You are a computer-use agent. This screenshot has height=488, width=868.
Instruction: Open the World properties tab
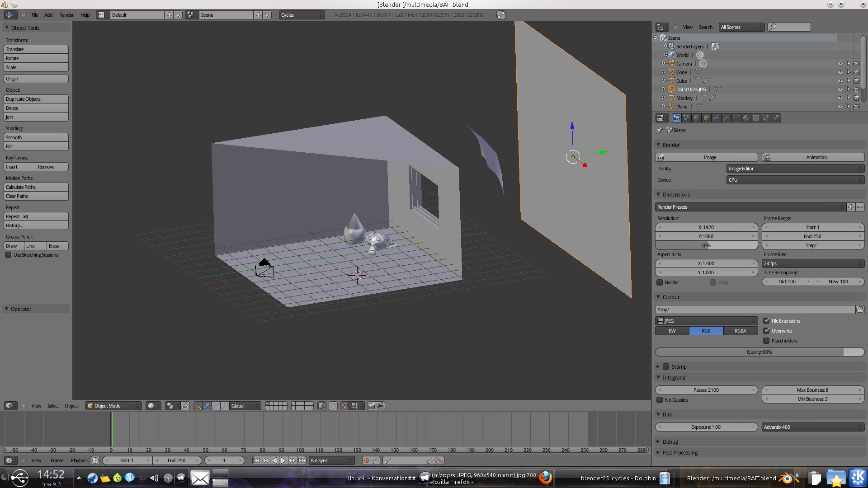[697, 118]
